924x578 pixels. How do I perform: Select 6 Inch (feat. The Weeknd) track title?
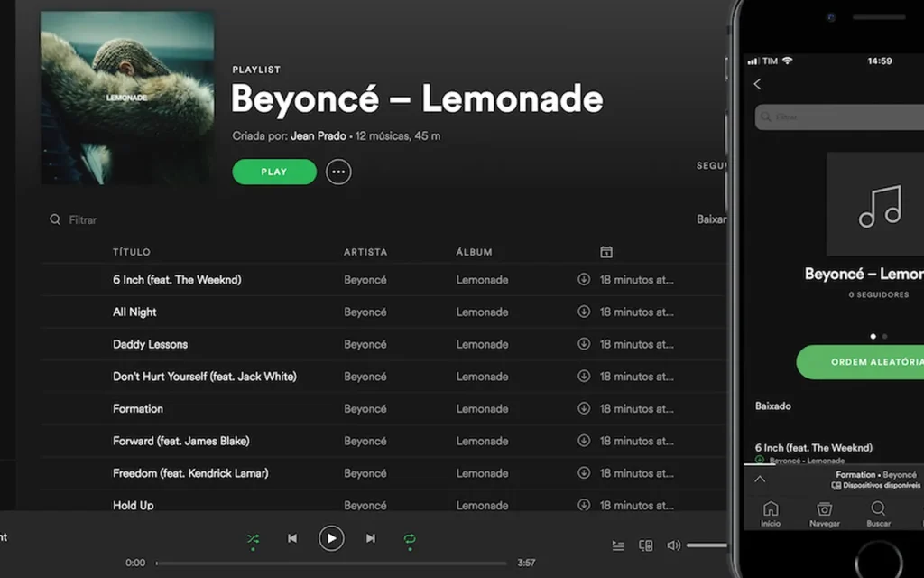point(177,280)
